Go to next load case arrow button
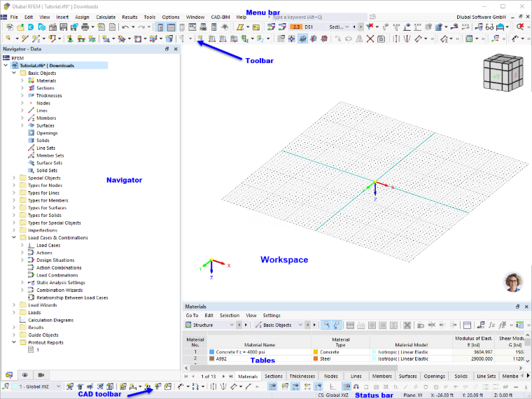 click(360, 27)
